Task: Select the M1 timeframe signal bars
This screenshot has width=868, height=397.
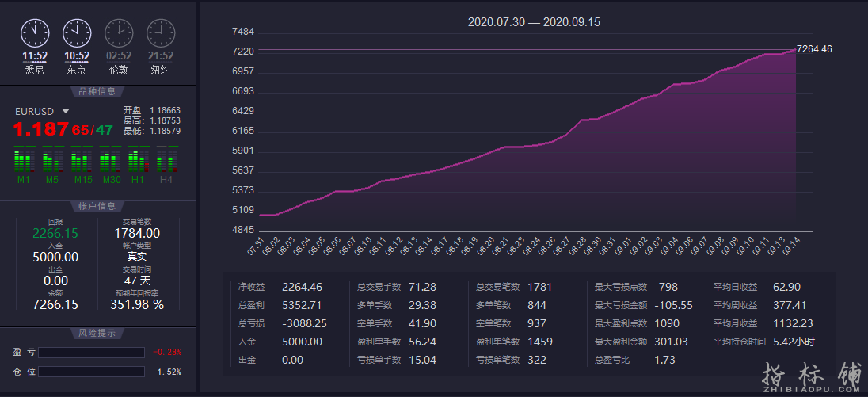Action: pyautogui.click(x=24, y=161)
